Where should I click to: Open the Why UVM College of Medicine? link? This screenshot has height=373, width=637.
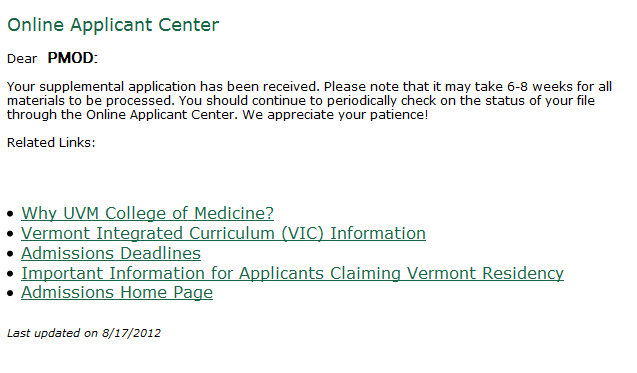coord(147,213)
